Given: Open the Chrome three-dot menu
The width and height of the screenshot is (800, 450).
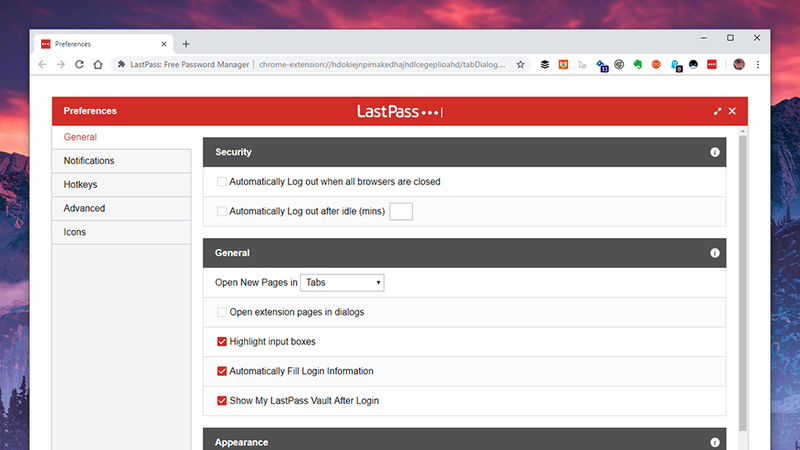Looking at the screenshot, I should click(758, 65).
